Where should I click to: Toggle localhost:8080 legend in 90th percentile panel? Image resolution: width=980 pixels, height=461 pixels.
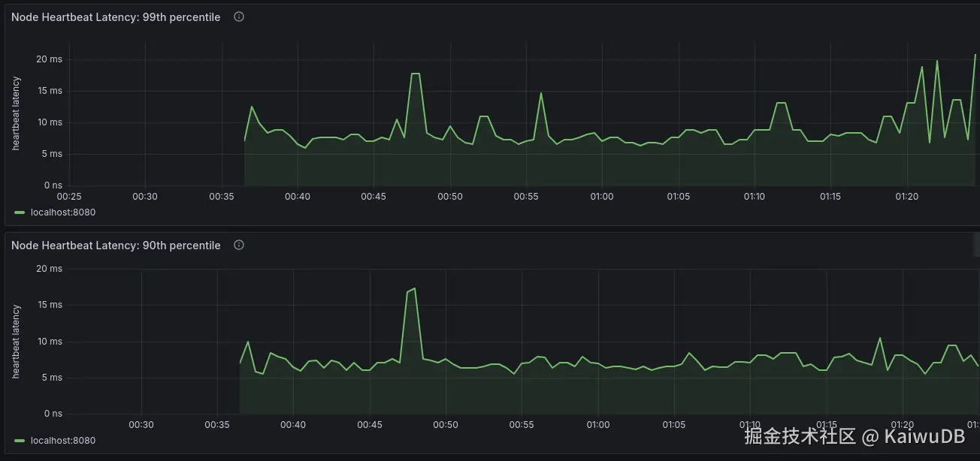(x=63, y=441)
